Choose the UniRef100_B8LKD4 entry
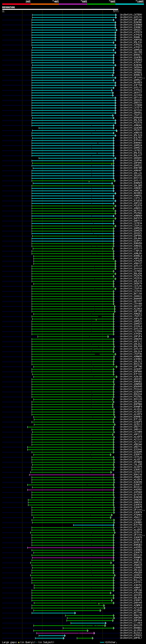 [x=131, y=273]
